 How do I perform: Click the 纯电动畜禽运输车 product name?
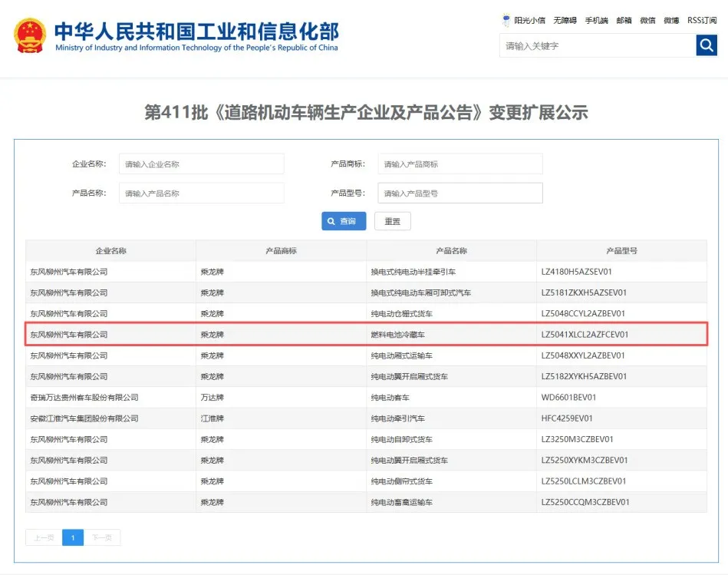402,502
